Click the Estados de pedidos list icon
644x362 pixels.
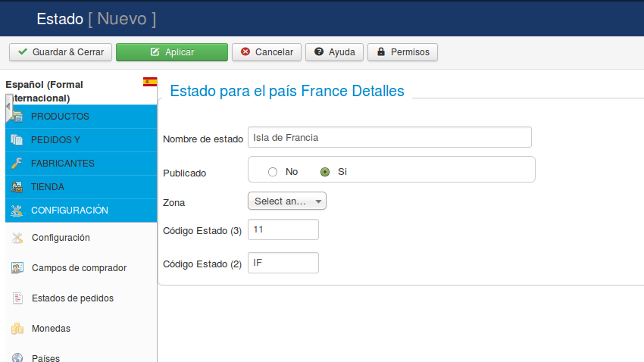(x=17, y=298)
